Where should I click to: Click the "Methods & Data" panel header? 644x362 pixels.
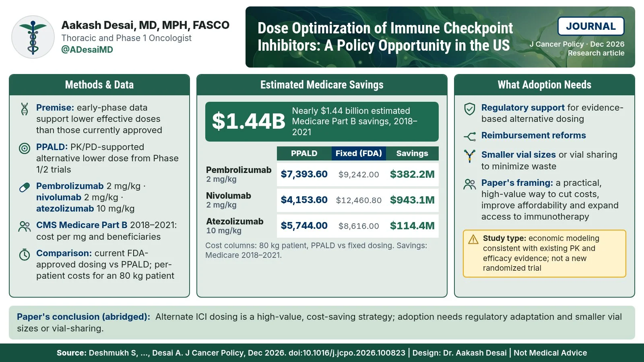click(x=99, y=84)
